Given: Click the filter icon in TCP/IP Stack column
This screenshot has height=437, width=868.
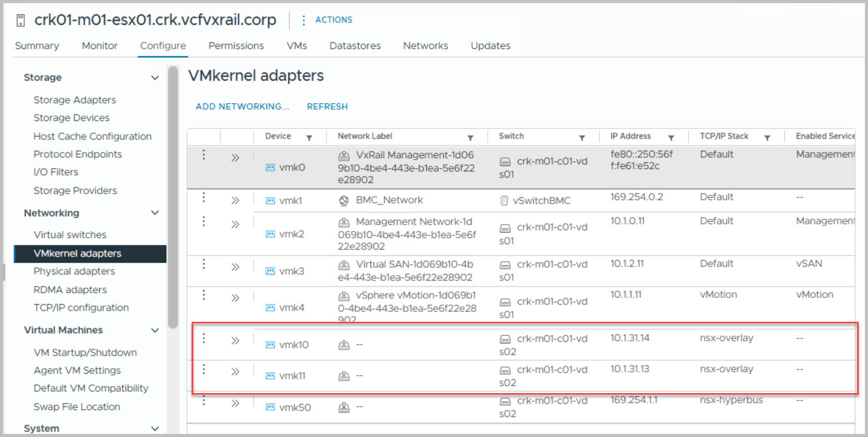Looking at the screenshot, I should 767,138.
